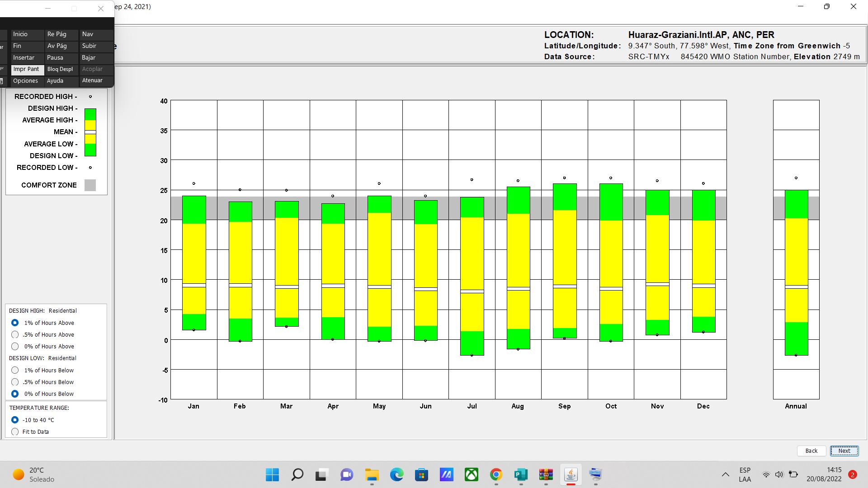Open ESP LAA language selector
The image size is (868, 488).
coord(745,474)
